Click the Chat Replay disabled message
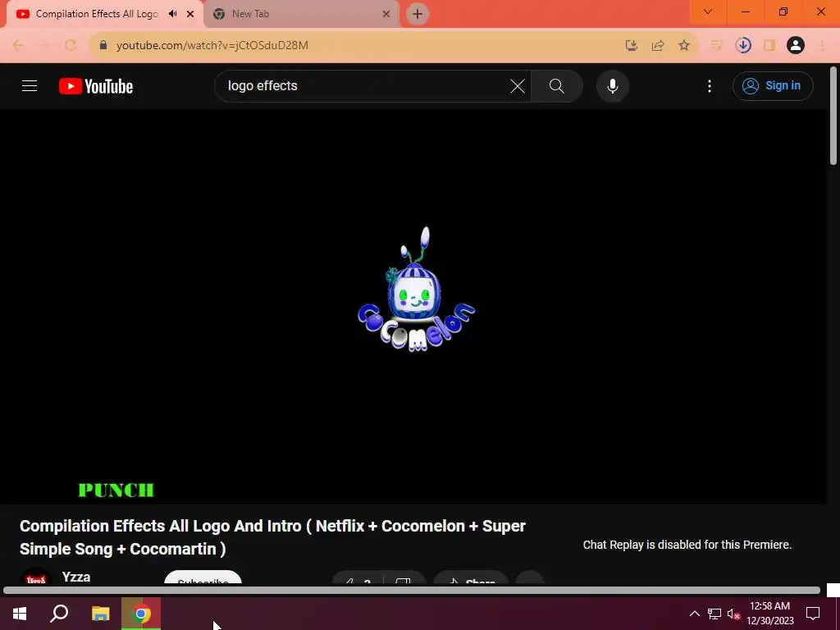 (x=687, y=545)
